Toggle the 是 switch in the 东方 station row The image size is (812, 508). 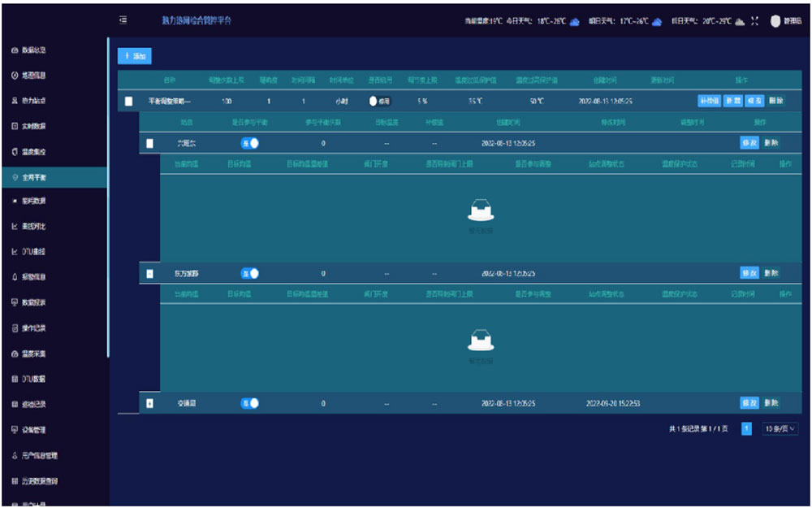[249, 273]
